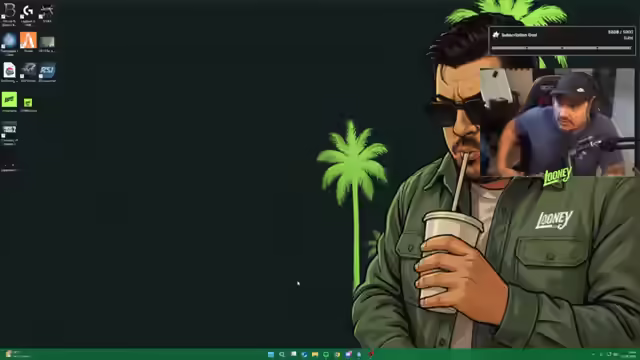This screenshot has width=640, height=360.
Task: Click the widget at taskbar far left
Action: [x=17, y=354]
